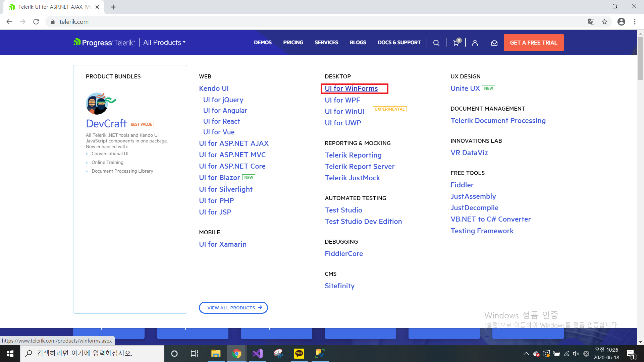Viewport: 644px width, 362px height.
Task: Open the shopping cart icon
Action: click(x=455, y=43)
